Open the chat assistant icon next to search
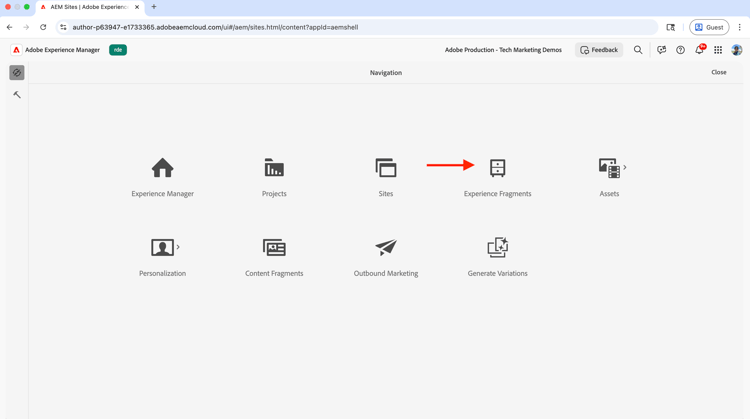Image resolution: width=750 pixels, height=419 pixels. (662, 50)
